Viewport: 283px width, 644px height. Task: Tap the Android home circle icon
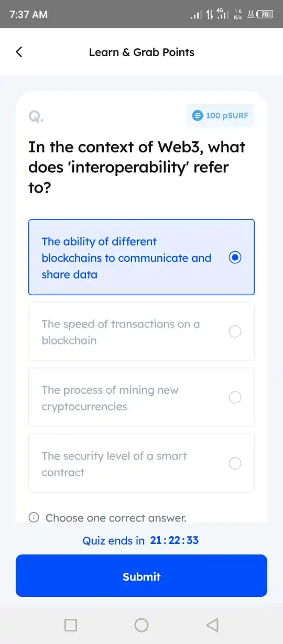(x=141, y=625)
